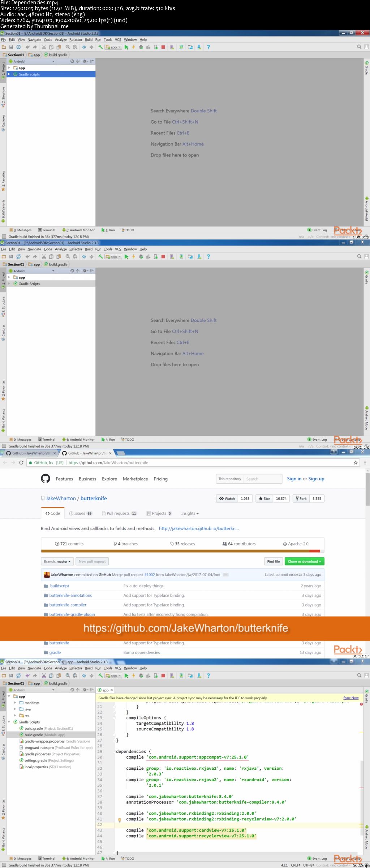Click Undo arrow icon in top Android Studio toolbar
The height and width of the screenshot is (868, 370).
(x=27, y=47)
